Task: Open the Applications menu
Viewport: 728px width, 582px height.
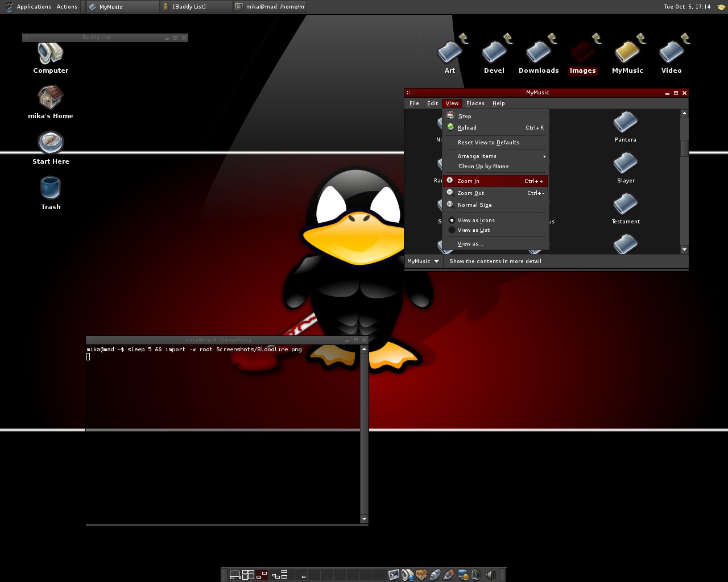Action: [34, 7]
